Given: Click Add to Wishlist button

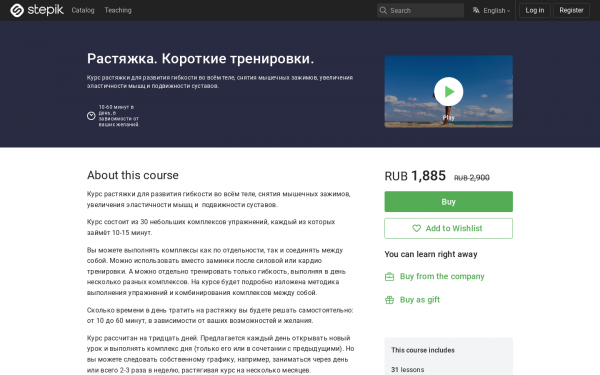Looking at the screenshot, I should click(448, 228).
